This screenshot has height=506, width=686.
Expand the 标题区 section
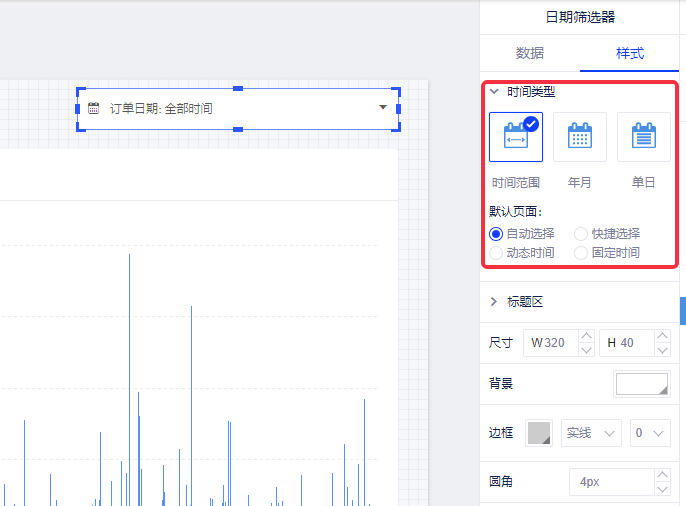tap(494, 301)
